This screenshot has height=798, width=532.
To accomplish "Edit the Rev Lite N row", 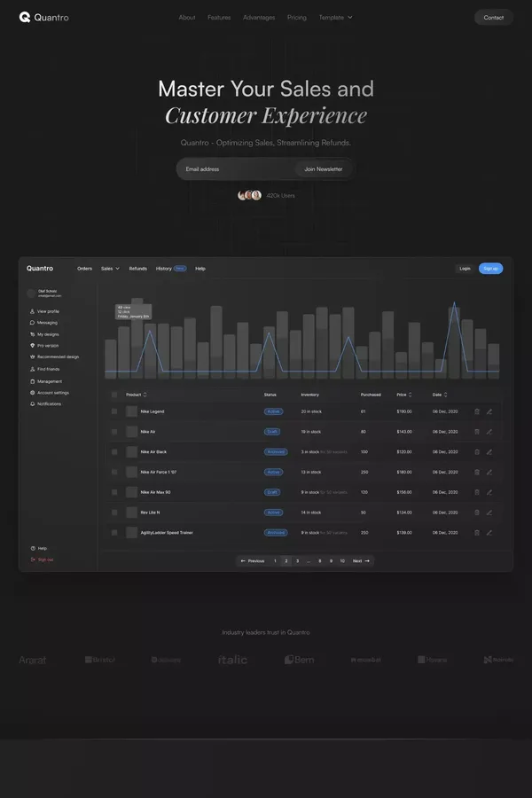I will [489, 512].
